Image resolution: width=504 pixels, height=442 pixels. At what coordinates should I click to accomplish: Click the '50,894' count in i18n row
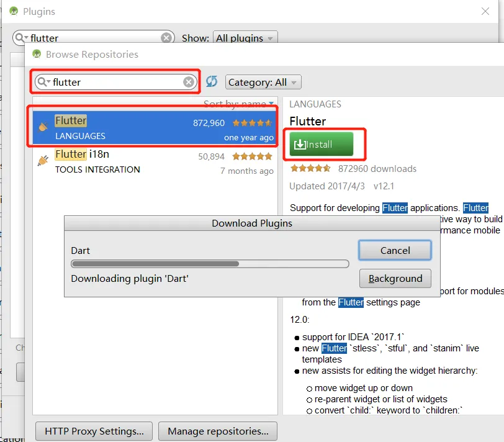[x=211, y=156]
